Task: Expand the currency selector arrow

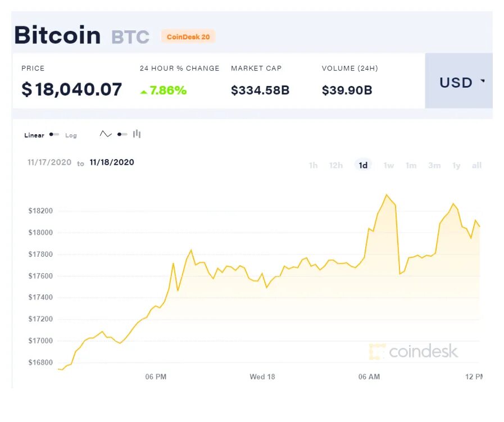Action: click(x=483, y=81)
